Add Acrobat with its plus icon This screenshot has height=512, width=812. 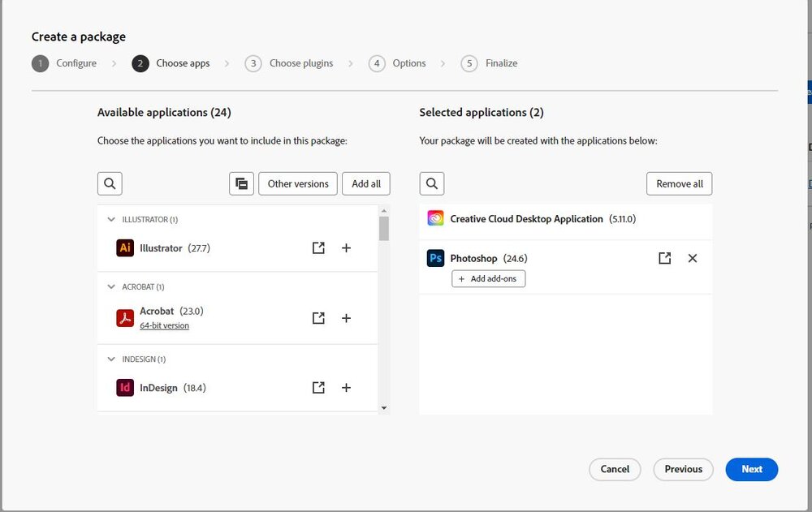click(347, 318)
